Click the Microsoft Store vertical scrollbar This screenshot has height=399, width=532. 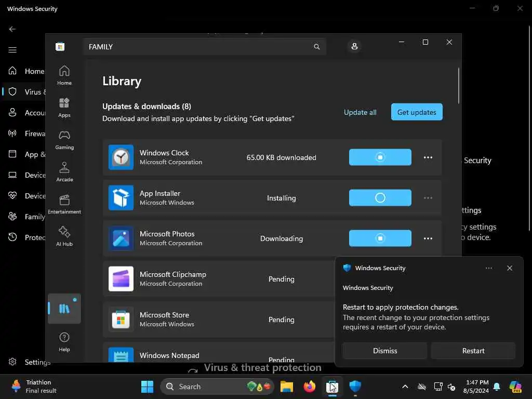click(x=458, y=86)
